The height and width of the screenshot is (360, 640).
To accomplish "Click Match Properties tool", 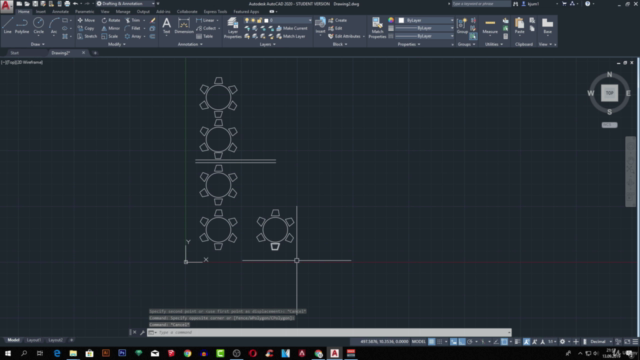I will pyautogui.click(x=377, y=28).
